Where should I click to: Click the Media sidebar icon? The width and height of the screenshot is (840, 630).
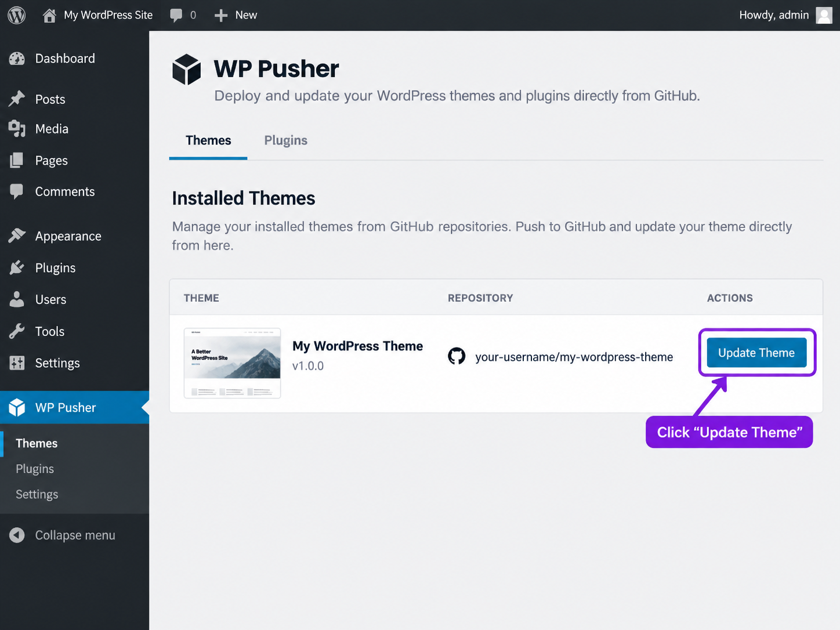tap(17, 129)
